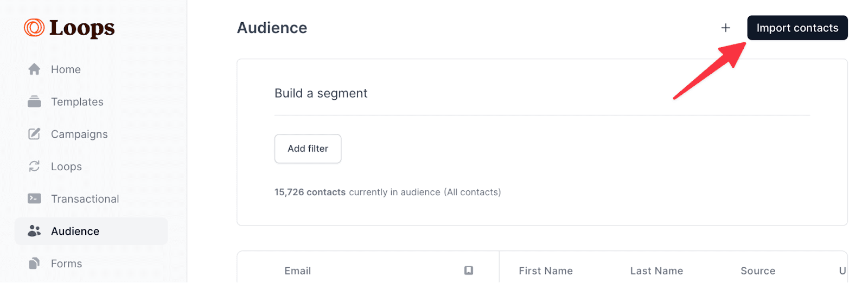Click the Campaigns pencil icon
Viewport: 868px width, 283px height.
click(34, 134)
